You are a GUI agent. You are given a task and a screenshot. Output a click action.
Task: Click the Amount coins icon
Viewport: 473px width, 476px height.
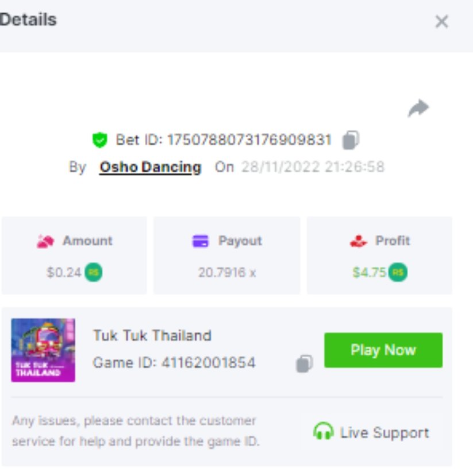tap(45, 241)
